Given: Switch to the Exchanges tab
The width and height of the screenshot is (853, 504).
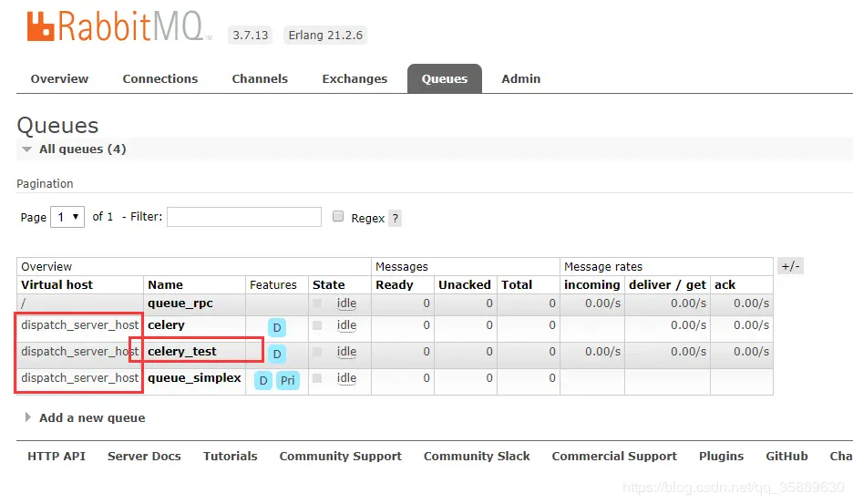Looking at the screenshot, I should point(355,79).
